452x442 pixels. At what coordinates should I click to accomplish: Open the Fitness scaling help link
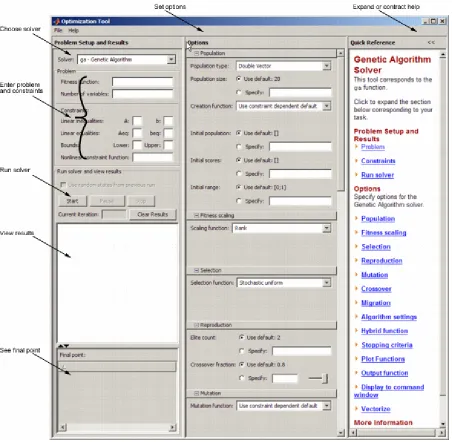(x=383, y=233)
